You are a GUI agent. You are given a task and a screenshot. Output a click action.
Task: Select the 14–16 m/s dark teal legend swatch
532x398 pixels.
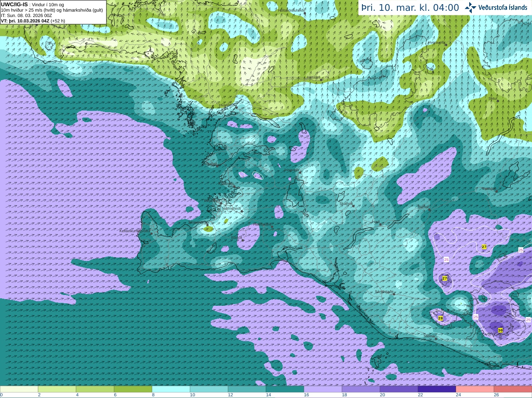click(285, 389)
